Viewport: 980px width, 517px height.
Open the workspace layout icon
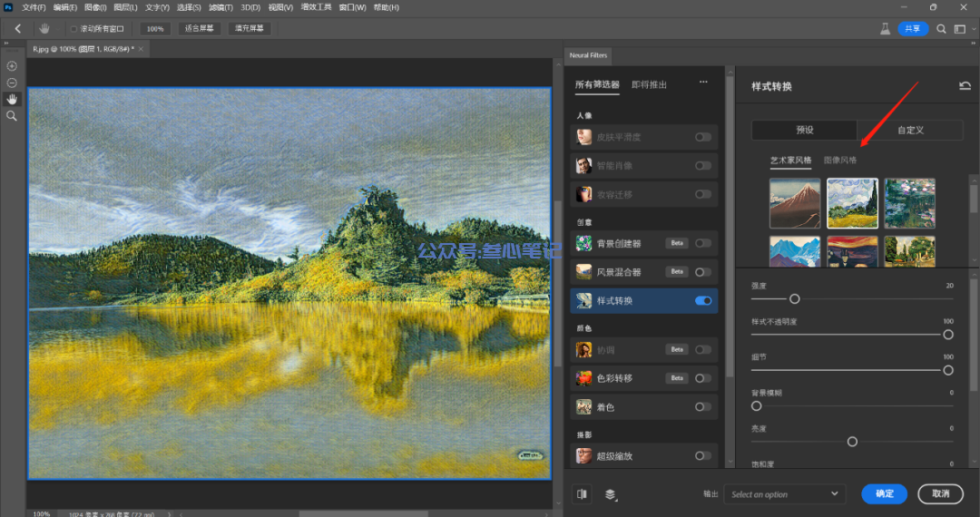[960, 29]
